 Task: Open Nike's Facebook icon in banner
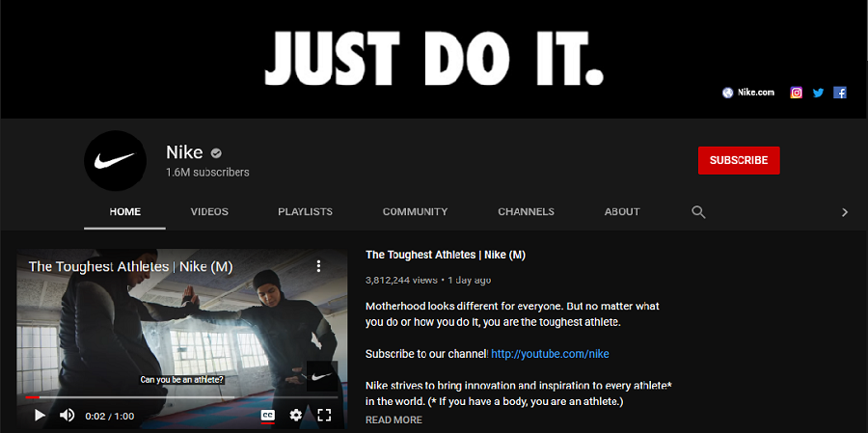click(840, 93)
